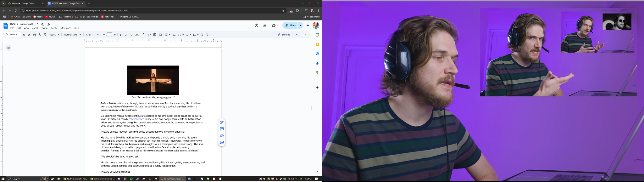Open the text color picker
644x182 pixels.
(x=137, y=35)
